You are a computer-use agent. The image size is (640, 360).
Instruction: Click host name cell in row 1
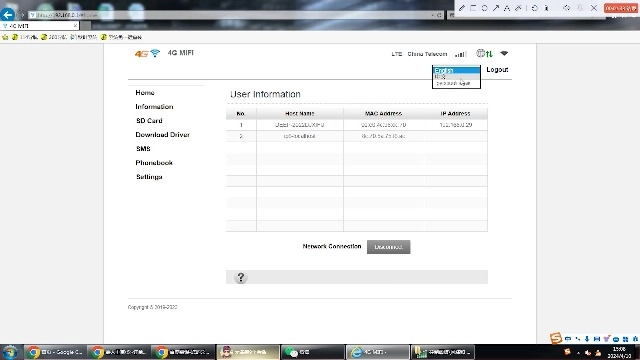pyautogui.click(x=300, y=125)
